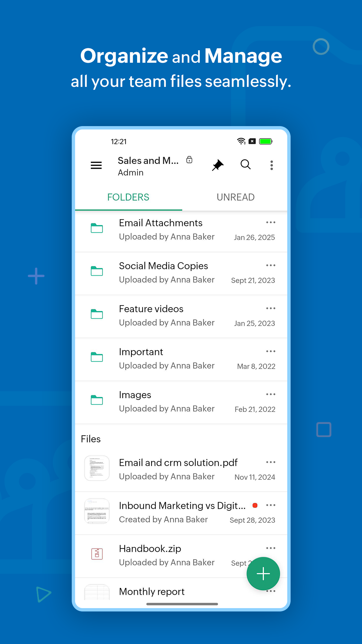Tap the red unread dot on Inbound Marketing
Image resolution: width=362 pixels, height=644 pixels.
tap(255, 505)
